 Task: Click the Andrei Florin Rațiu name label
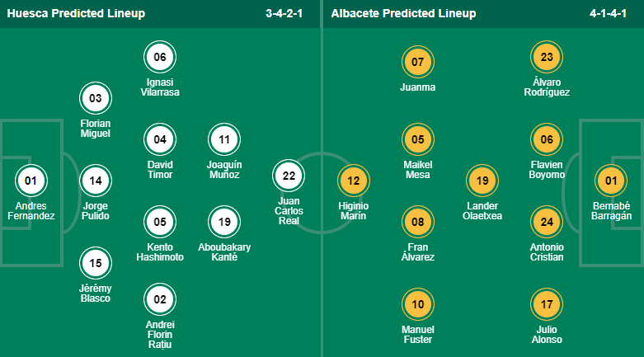160,335
